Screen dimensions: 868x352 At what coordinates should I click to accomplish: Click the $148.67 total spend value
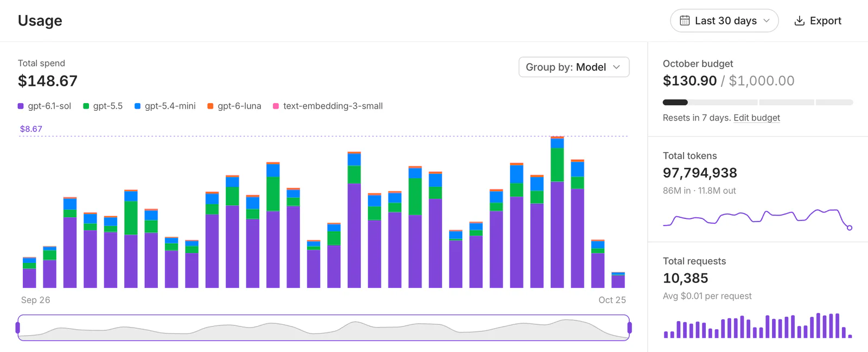point(48,81)
